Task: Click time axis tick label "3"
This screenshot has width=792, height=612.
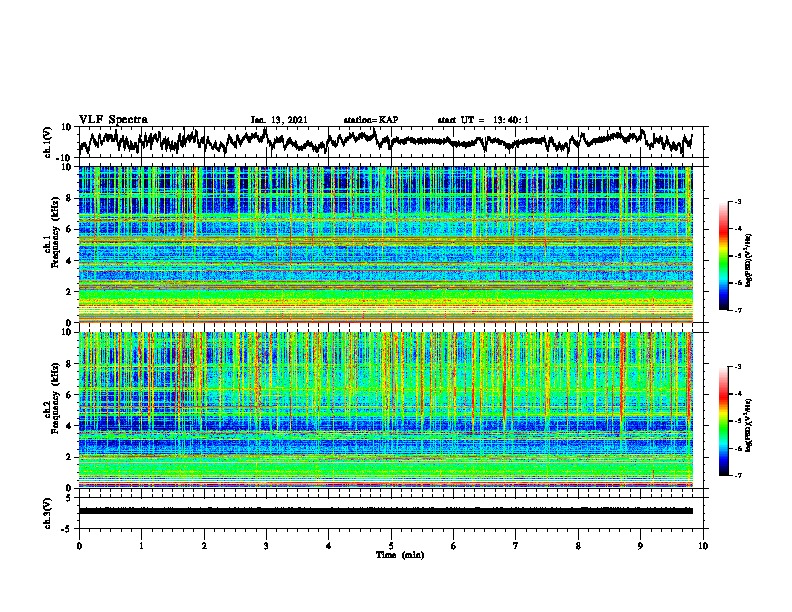Action: pos(266,546)
